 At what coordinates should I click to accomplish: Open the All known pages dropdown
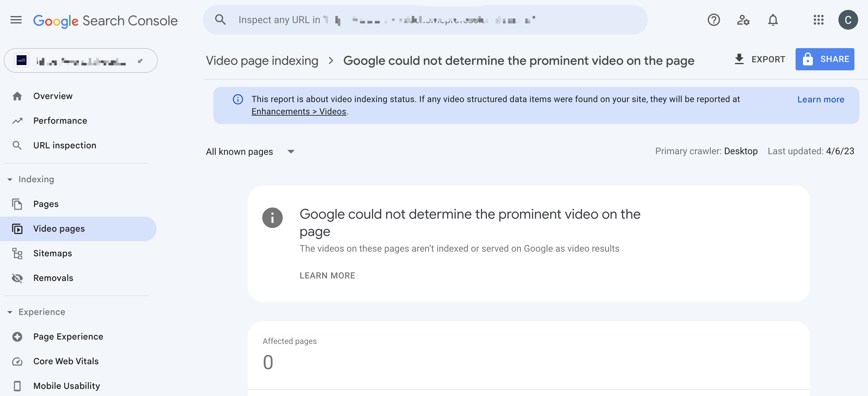(x=250, y=152)
